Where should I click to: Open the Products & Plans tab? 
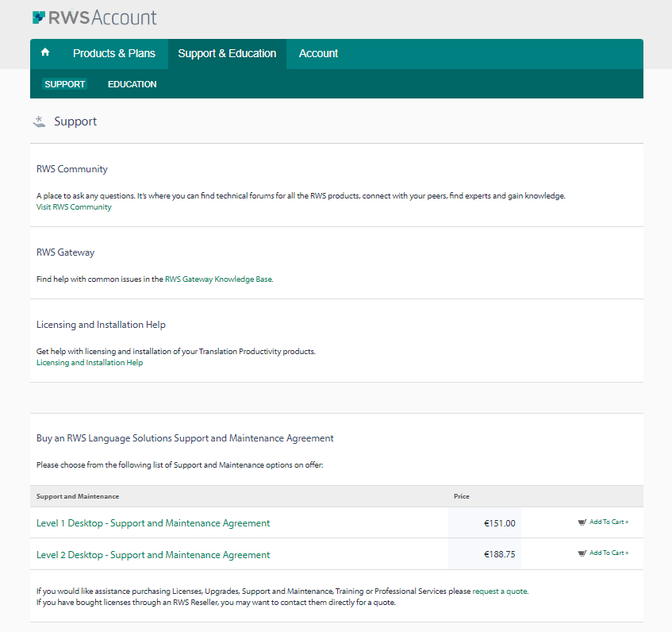click(114, 54)
